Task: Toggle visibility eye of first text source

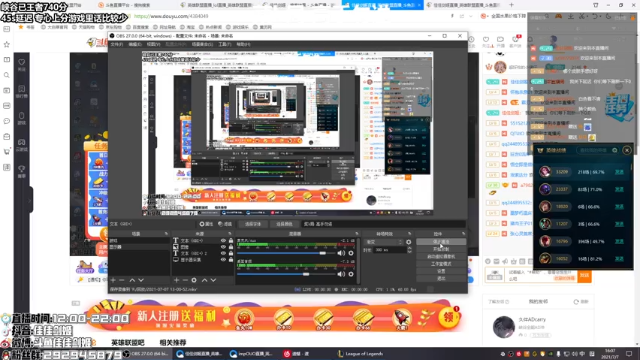Action: 223,241
